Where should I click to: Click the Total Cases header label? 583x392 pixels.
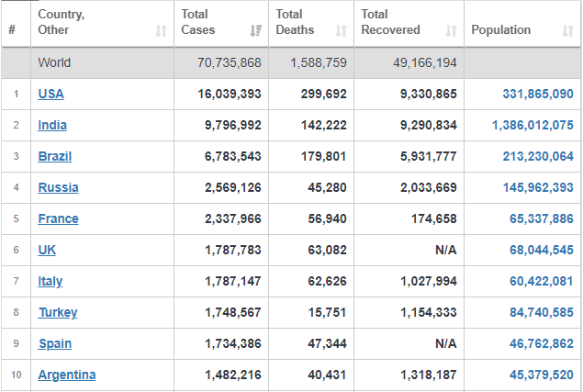point(198,22)
